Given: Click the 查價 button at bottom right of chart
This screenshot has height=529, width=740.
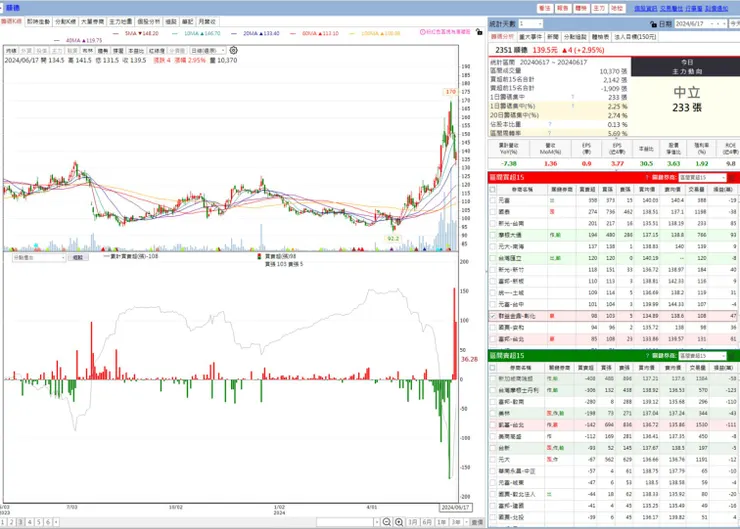Looking at the screenshot, I should tap(477, 522).
